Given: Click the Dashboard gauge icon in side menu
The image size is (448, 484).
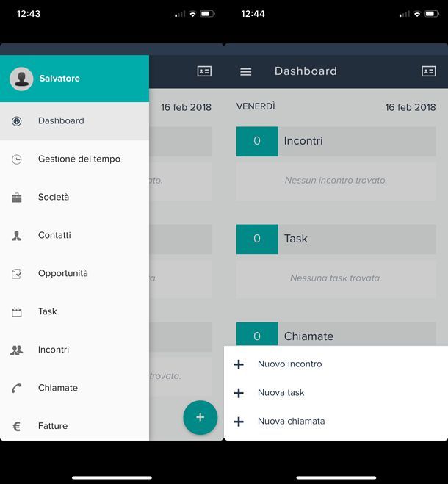Looking at the screenshot, I should pos(17,121).
